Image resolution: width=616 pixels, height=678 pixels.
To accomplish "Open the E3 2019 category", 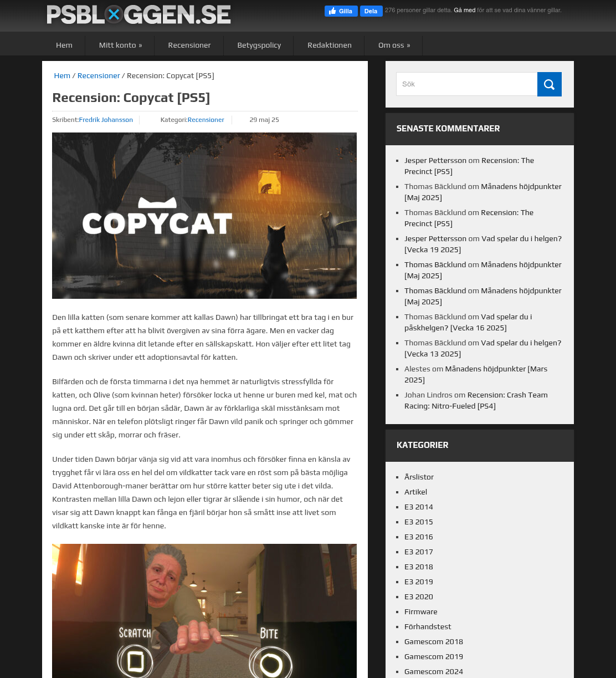I will pos(419,582).
